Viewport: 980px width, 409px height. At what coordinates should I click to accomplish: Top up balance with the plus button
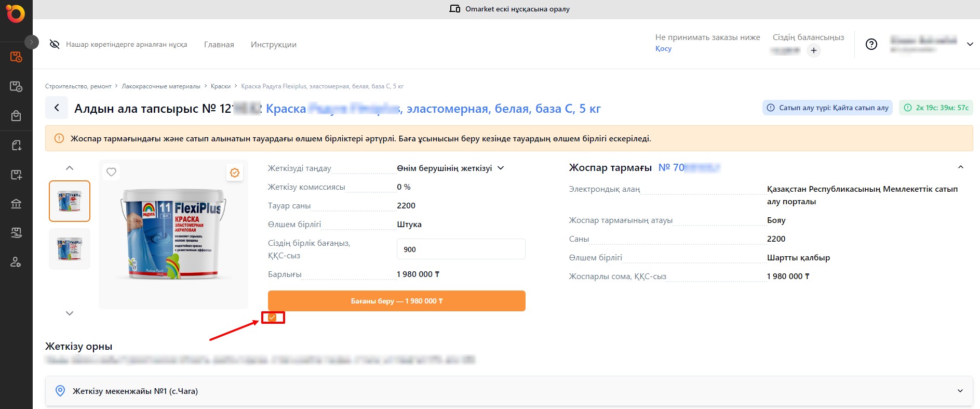tap(814, 50)
